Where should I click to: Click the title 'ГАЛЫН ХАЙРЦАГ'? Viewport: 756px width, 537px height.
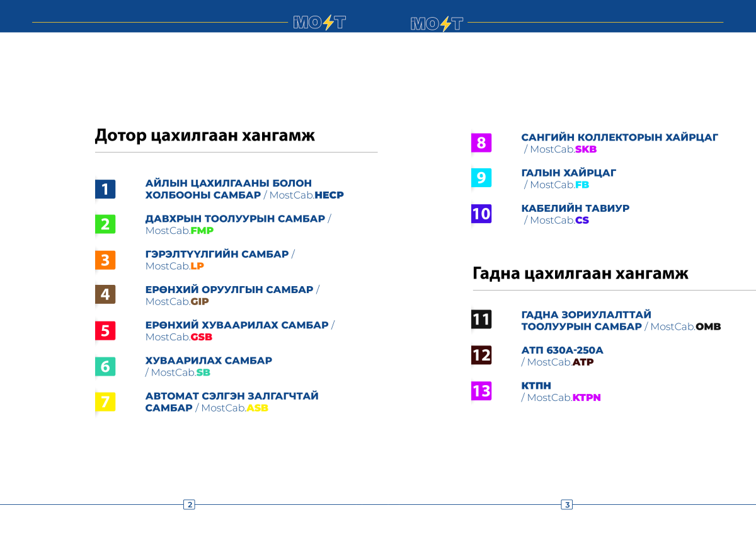point(569,173)
